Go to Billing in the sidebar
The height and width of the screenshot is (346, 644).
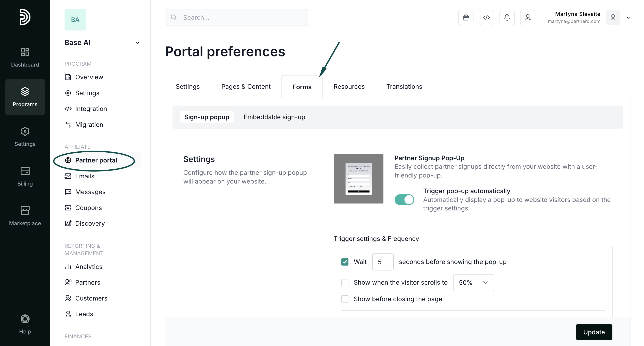tap(25, 176)
